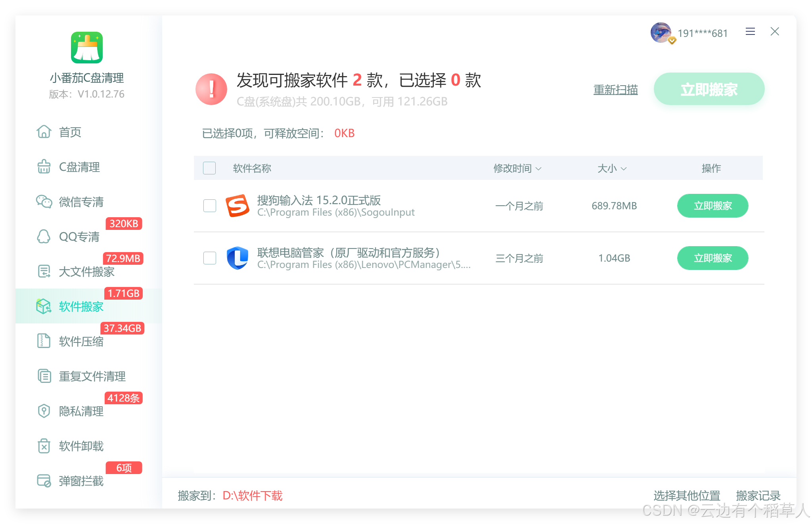Click the WeChat 微信专清 icon
Screen dimensions: 812x524
pos(44,202)
